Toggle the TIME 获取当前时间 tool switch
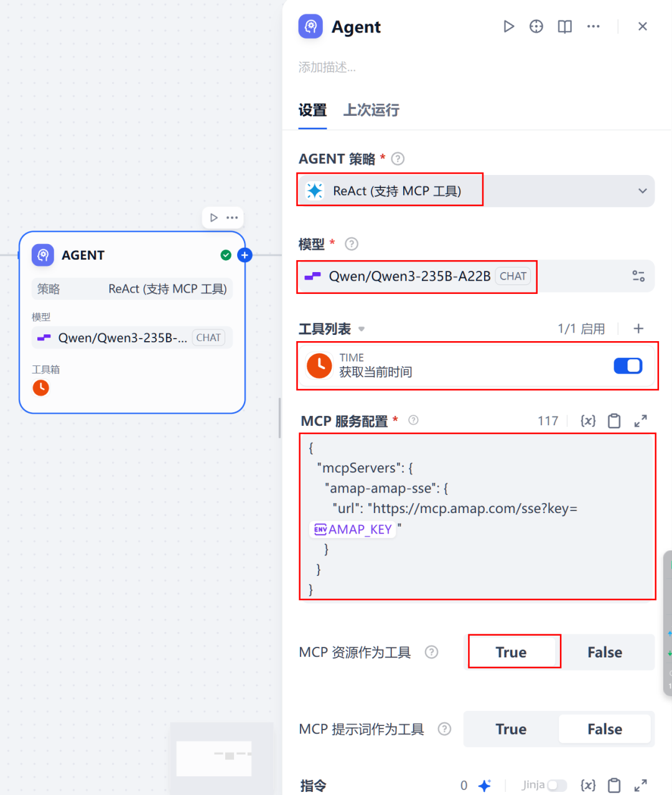 click(x=628, y=366)
